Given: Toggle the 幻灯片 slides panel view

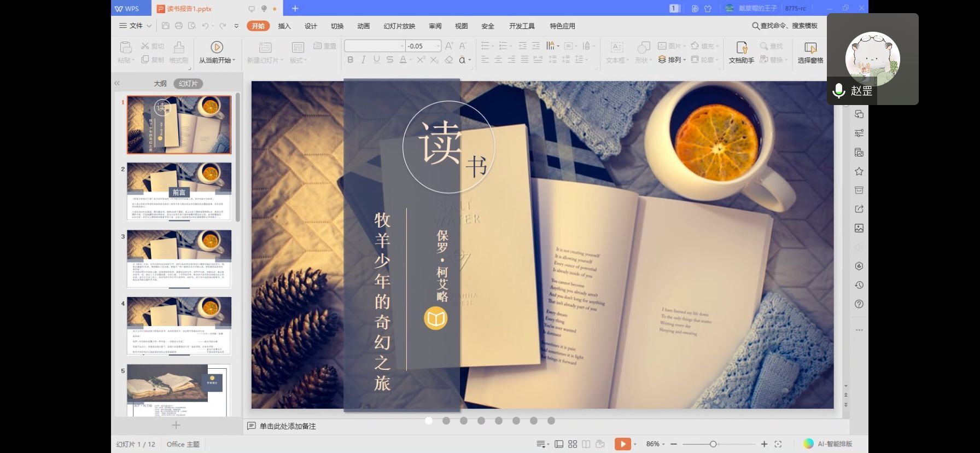Looking at the screenshot, I should (x=188, y=84).
